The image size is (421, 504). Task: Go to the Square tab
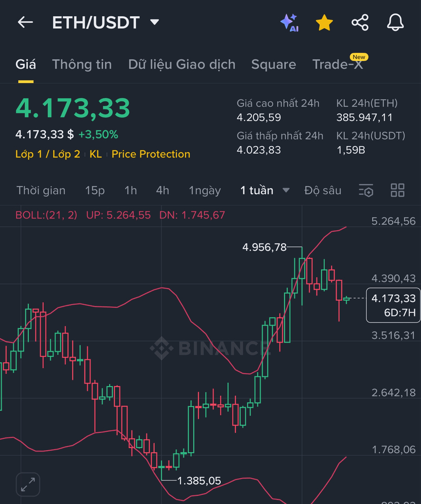[x=274, y=65]
